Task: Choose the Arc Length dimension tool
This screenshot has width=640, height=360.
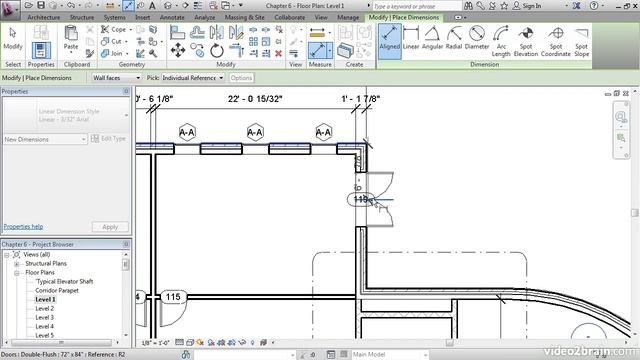Action: pyautogui.click(x=501, y=41)
